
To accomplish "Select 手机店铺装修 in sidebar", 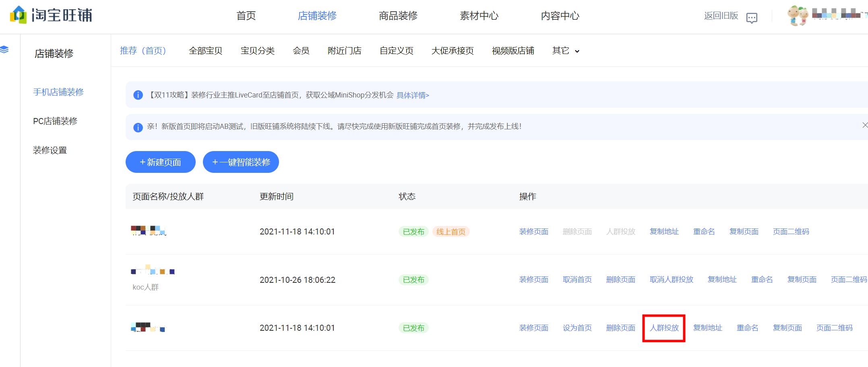I will click(x=58, y=92).
